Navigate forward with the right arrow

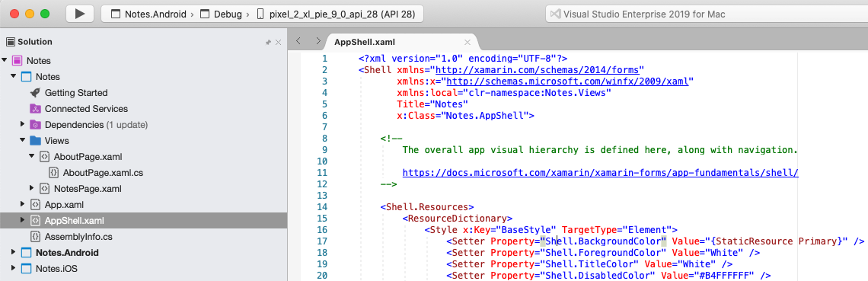318,41
